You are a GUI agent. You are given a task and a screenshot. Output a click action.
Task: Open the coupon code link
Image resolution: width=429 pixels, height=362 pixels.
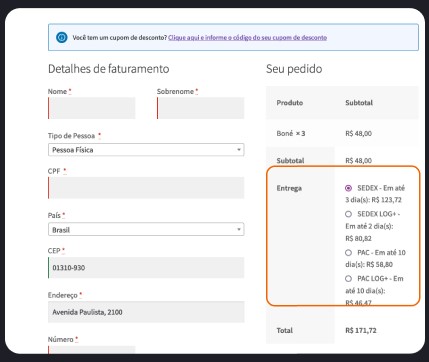247,38
